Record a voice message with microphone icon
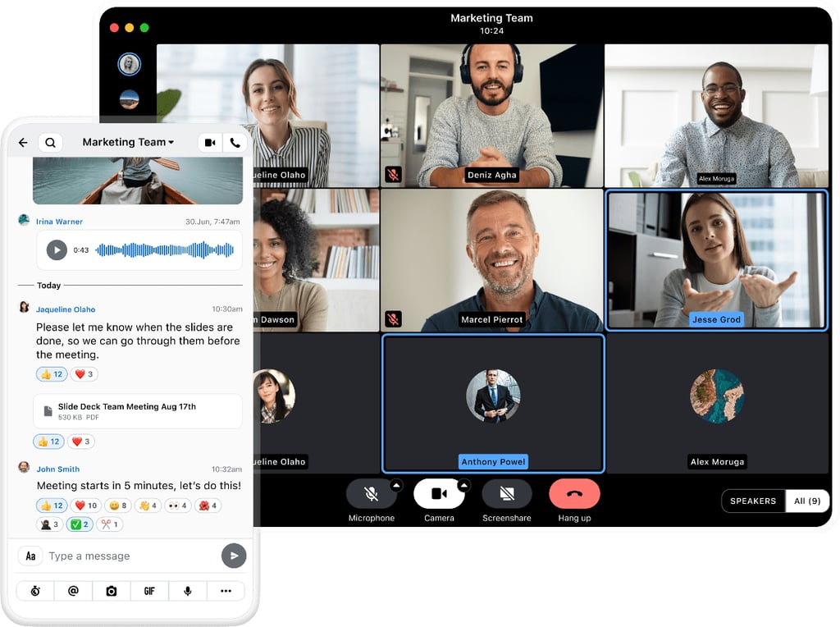Screen dimensions: 840x627 coord(188,591)
